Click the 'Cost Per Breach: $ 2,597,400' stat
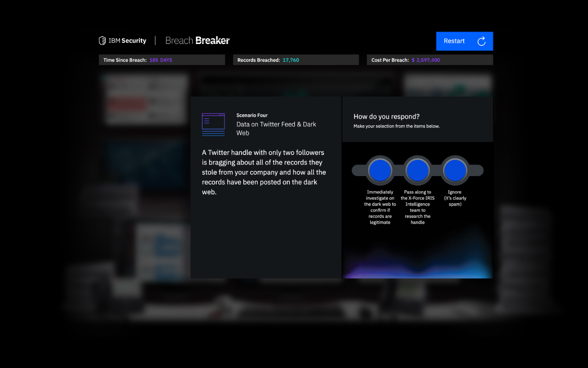Screen dimensions: 588x368 point(430,60)
